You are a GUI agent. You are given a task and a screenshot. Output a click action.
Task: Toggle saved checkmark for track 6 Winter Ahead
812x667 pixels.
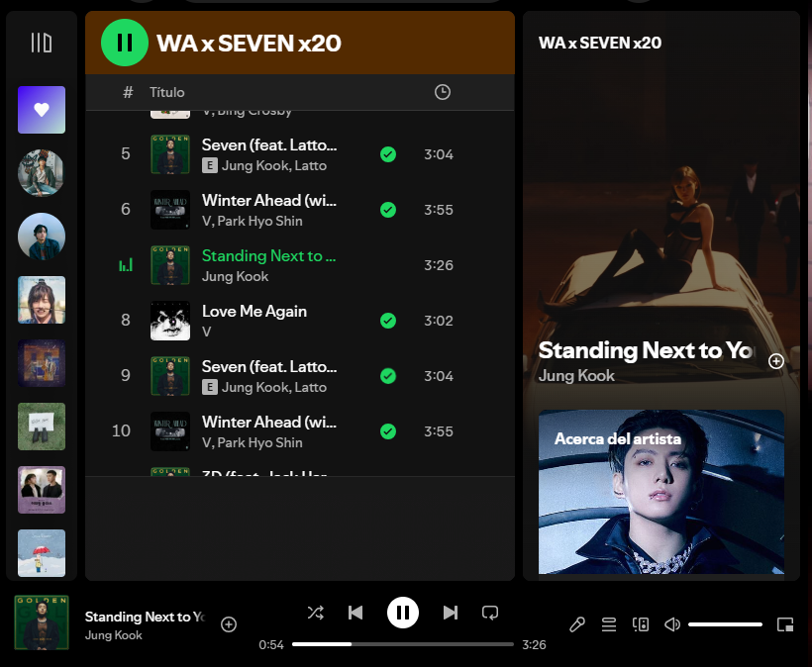(x=388, y=210)
